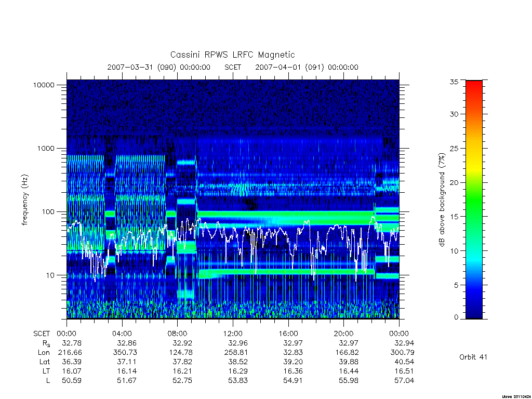The width and height of the screenshot is (532, 399).
Task: Click the color bar gradient scale
Action: click(x=474, y=199)
